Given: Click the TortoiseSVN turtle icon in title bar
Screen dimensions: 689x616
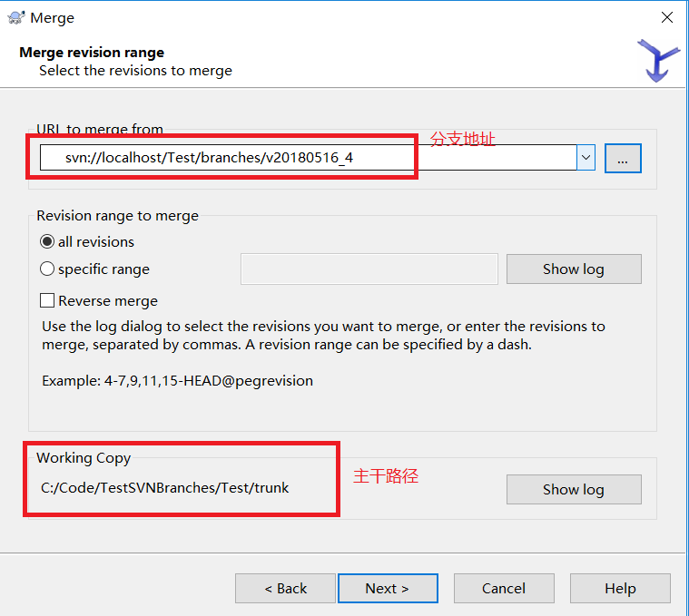Looking at the screenshot, I should pyautogui.click(x=15, y=17).
